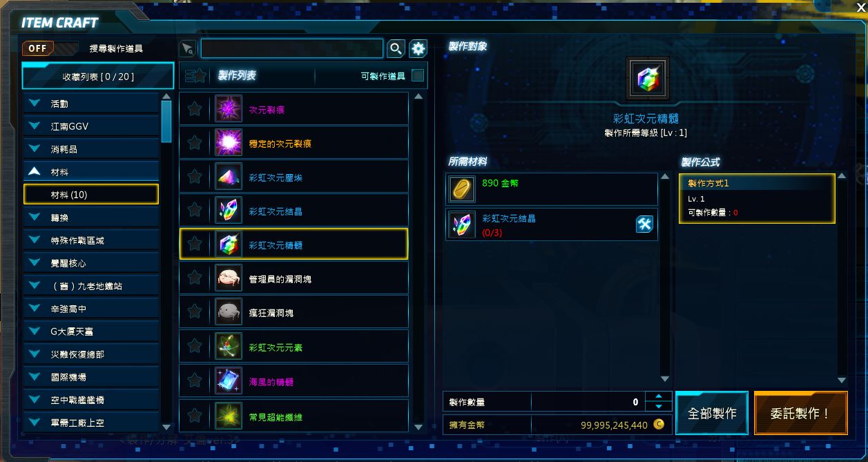Image resolution: width=868 pixels, height=462 pixels.
Task: Open the 收藏列表 [0/20] tab
Action: pyautogui.click(x=98, y=77)
